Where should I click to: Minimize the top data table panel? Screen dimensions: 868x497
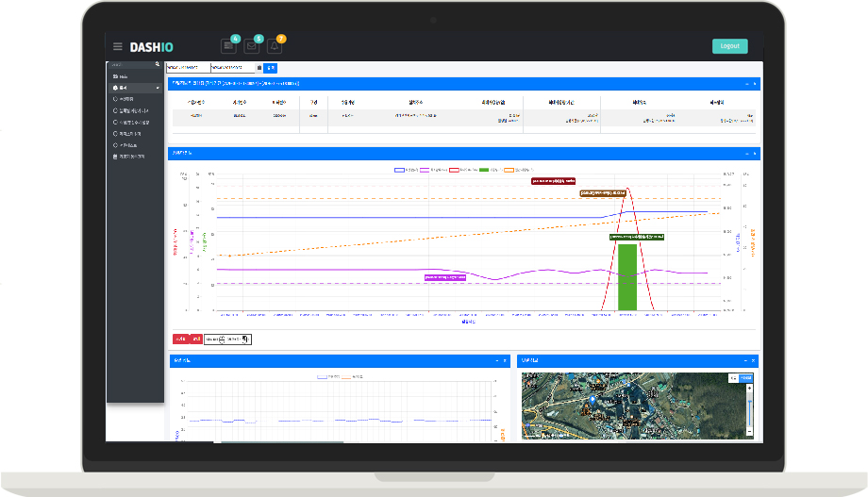[x=745, y=84]
